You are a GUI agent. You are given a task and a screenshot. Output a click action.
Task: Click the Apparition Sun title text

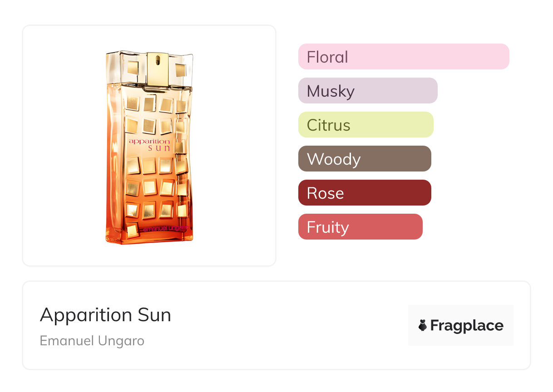(x=105, y=315)
